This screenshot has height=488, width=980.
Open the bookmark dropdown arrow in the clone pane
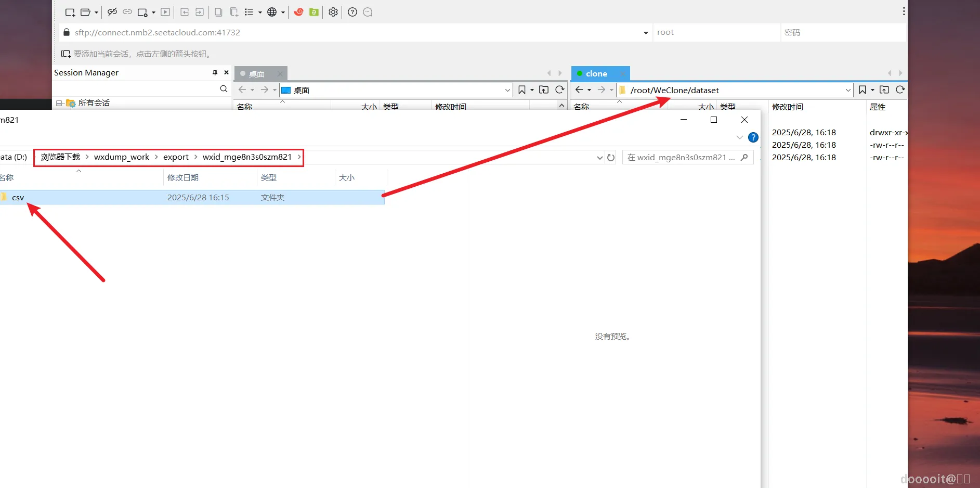coord(873,90)
